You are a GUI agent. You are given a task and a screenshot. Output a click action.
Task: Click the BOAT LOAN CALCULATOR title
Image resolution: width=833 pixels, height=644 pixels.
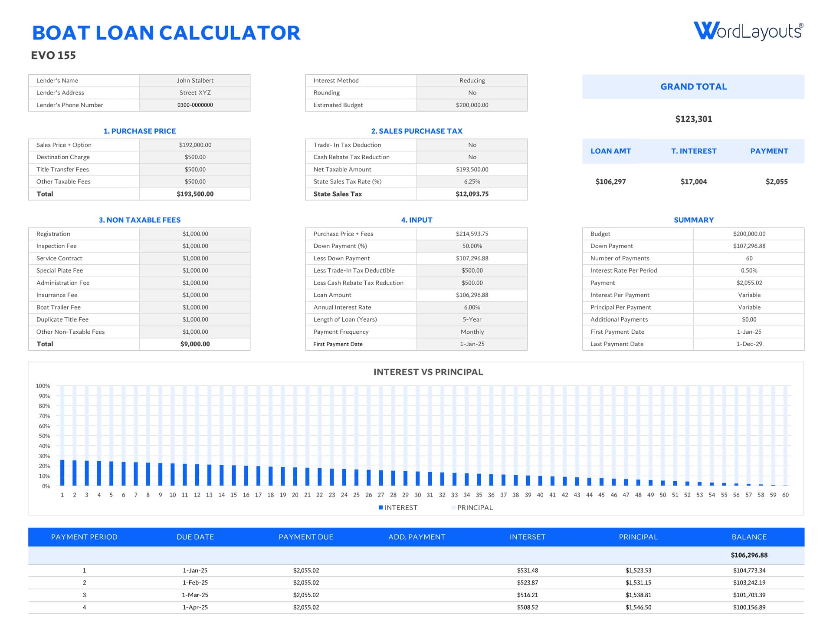(166, 33)
